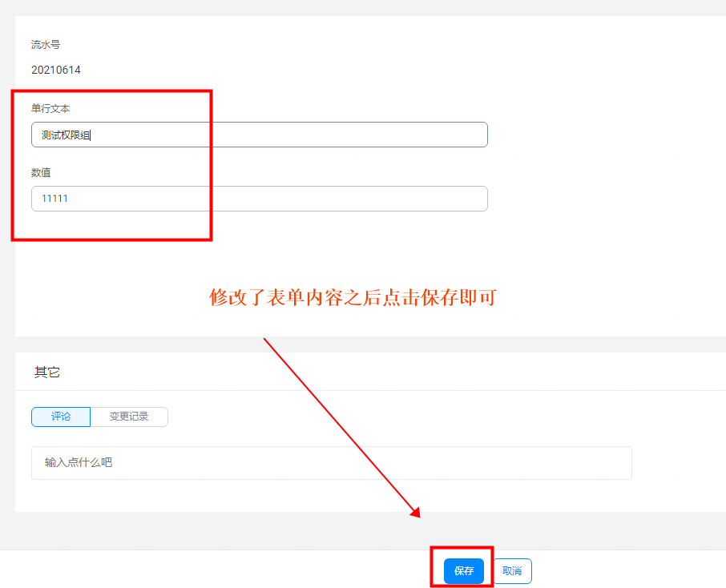
Task: Switch to the 评论 tab
Action: [x=61, y=417]
